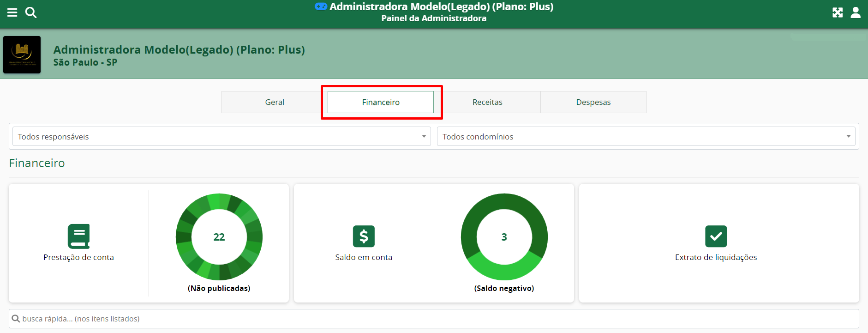Select the Financeiro tab
Screen dimensions: 868x333
(381, 102)
